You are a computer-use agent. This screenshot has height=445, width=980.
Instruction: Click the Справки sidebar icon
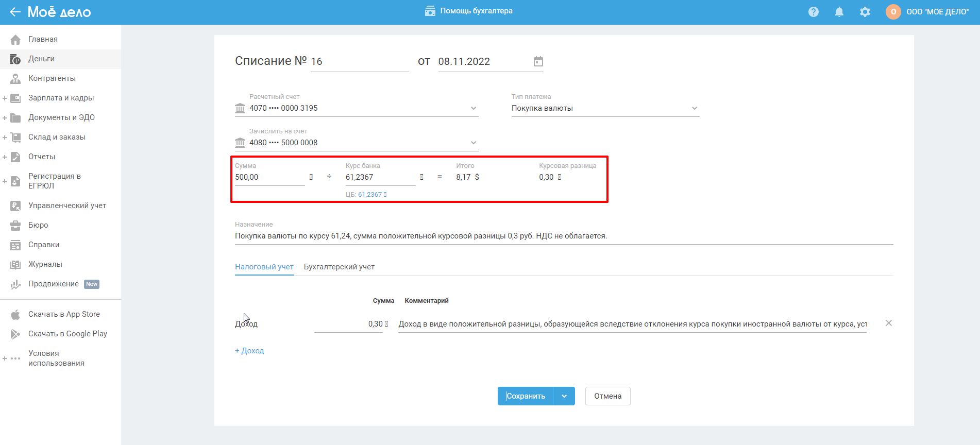(x=15, y=245)
